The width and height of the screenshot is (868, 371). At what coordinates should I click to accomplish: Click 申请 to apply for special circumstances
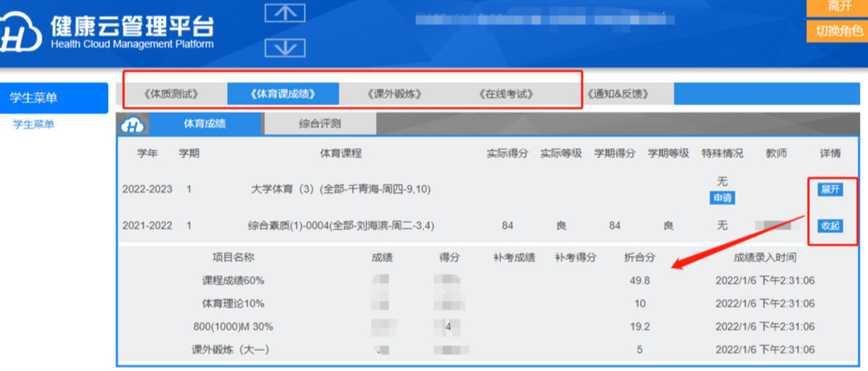[722, 199]
